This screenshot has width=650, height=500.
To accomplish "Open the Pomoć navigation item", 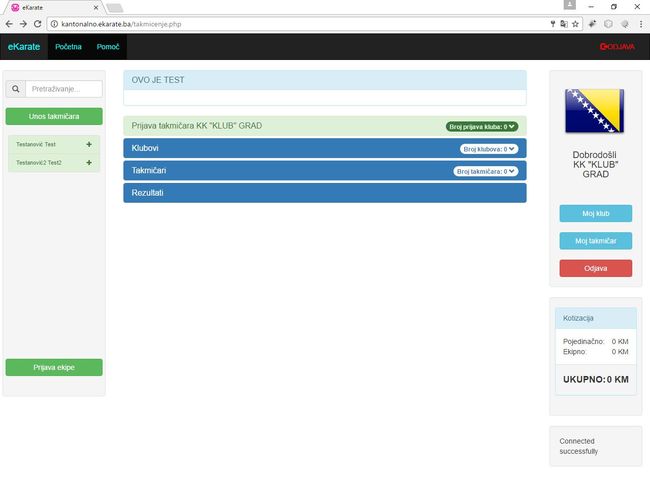I will (108, 47).
